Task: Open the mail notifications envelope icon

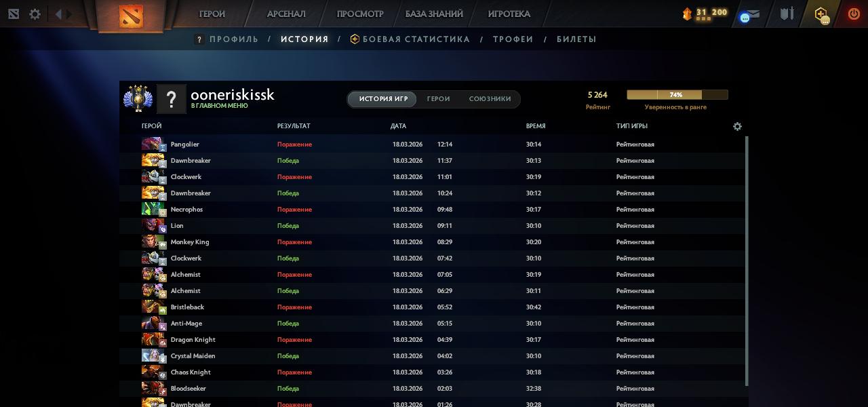Action: click(x=750, y=14)
